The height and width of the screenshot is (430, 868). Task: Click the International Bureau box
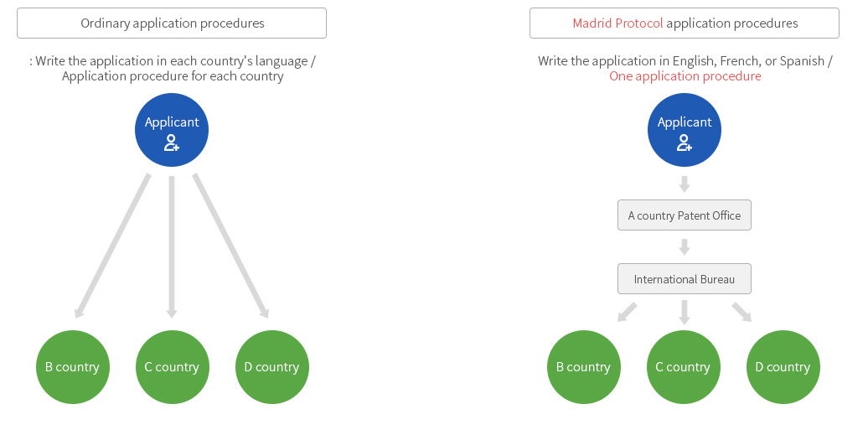(685, 279)
